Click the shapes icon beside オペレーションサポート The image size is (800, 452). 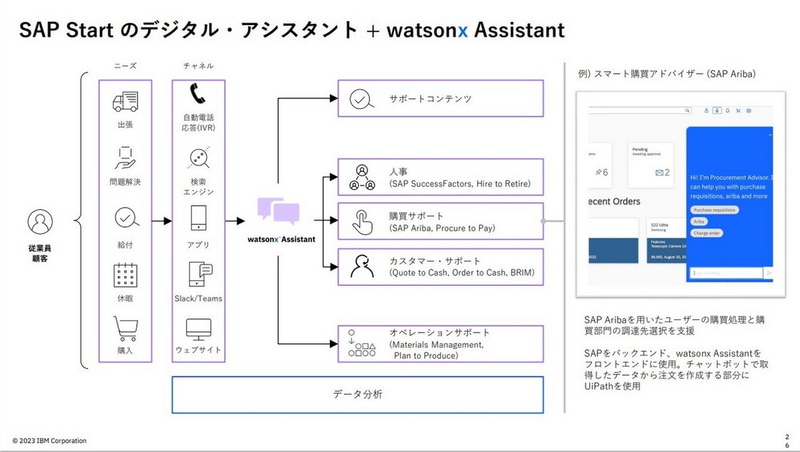pyautogui.click(x=362, y=343)
